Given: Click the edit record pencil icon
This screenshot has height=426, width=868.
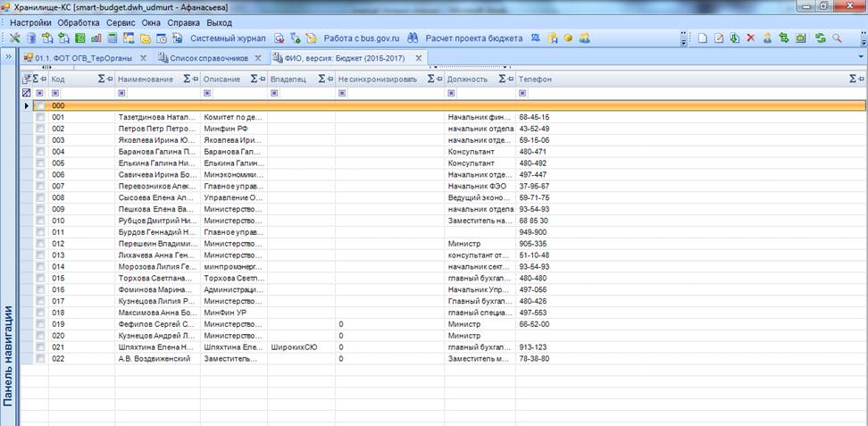Looking at the screenshot, I should (719, 38).
